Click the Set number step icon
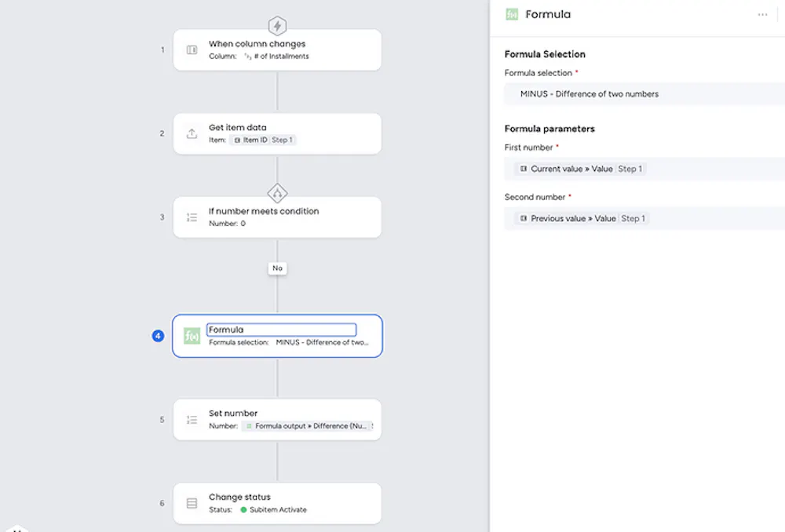785x532 pixels. [x=192, y=420]
